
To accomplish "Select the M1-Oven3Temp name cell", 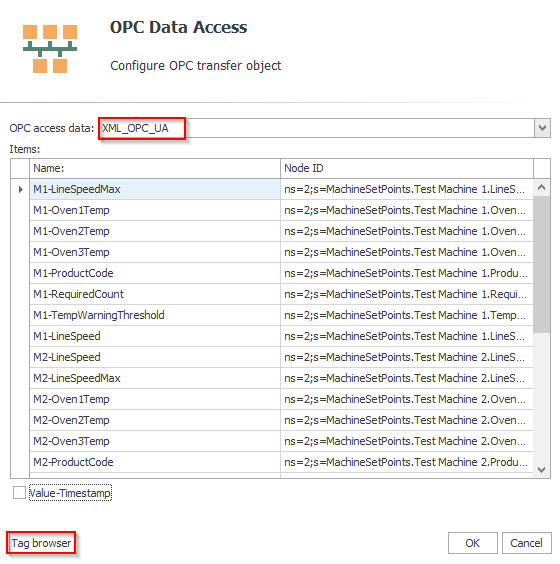I will (x=155, y=252).
